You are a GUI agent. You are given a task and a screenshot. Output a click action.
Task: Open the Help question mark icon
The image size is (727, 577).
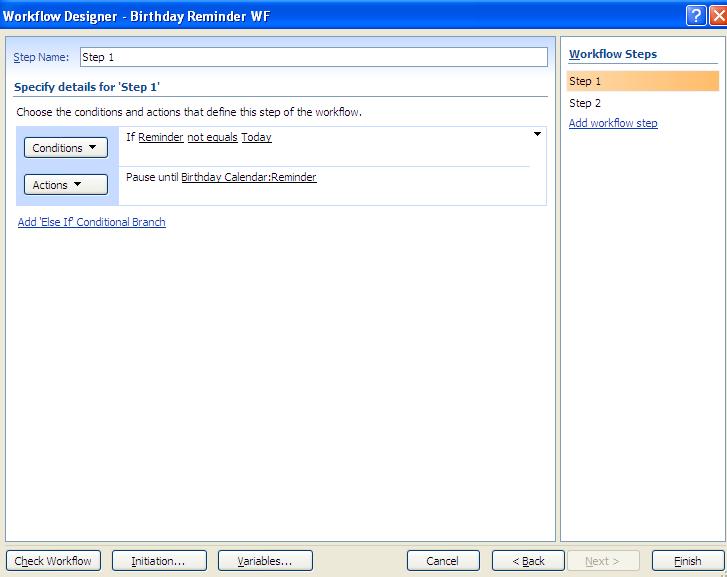[x=695, y=16]
